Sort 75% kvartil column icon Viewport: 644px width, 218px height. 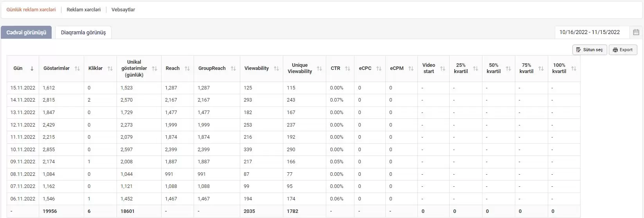coord(541,68)
